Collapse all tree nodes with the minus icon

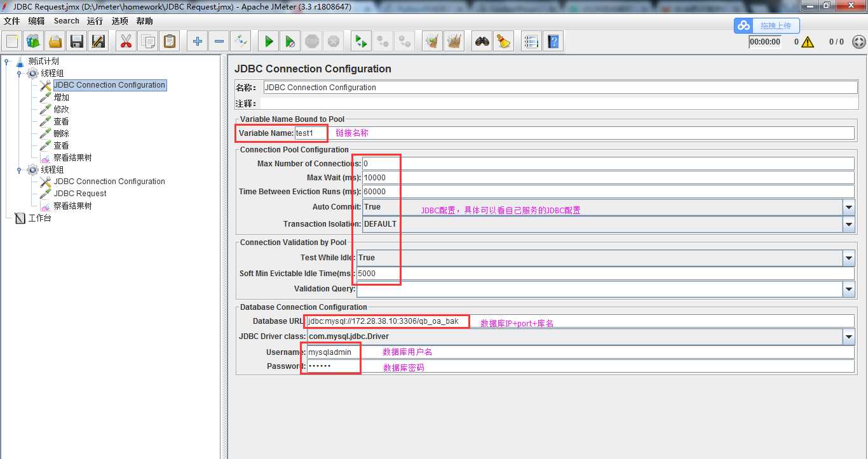coord(219,41)
